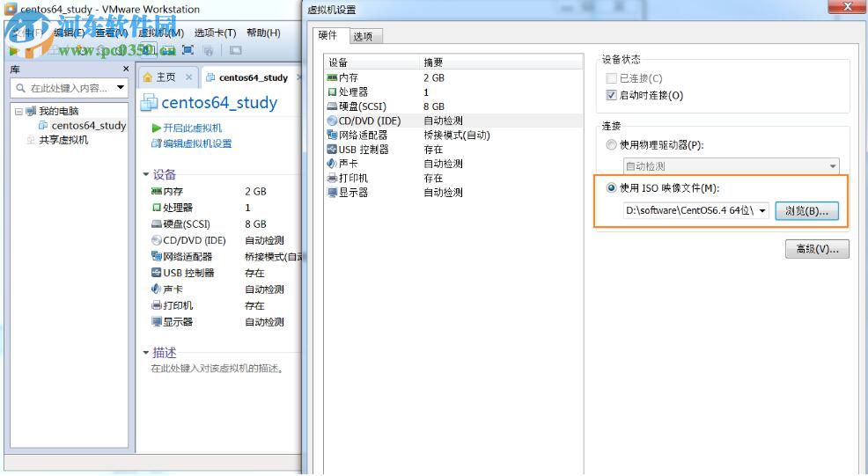
Task: Click the Unity mode toolbar icon
Action: click(x=208, y=51)
